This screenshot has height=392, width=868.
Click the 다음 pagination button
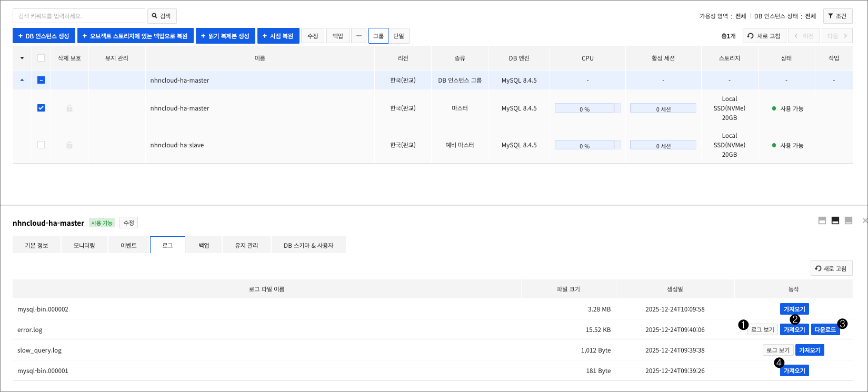pos(837,36)
